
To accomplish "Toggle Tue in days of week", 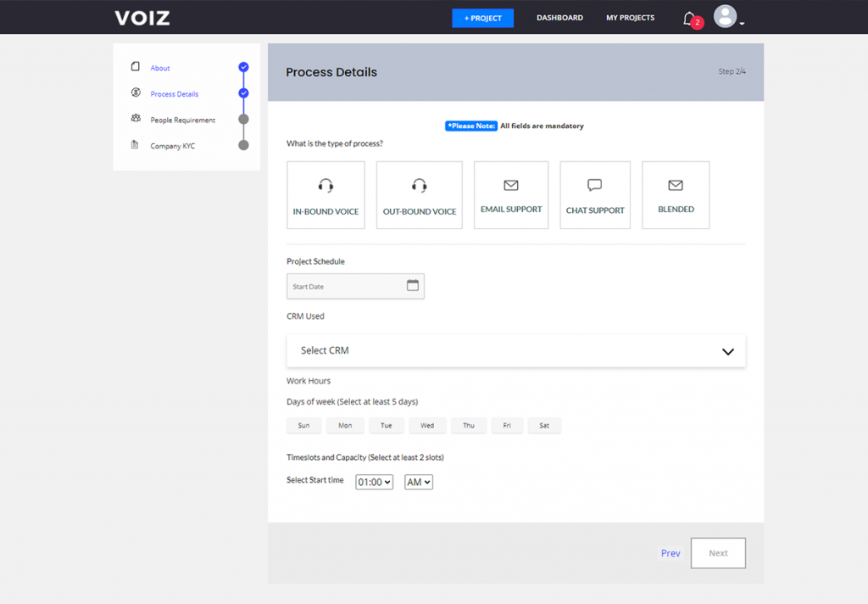I will pos(387,426).
